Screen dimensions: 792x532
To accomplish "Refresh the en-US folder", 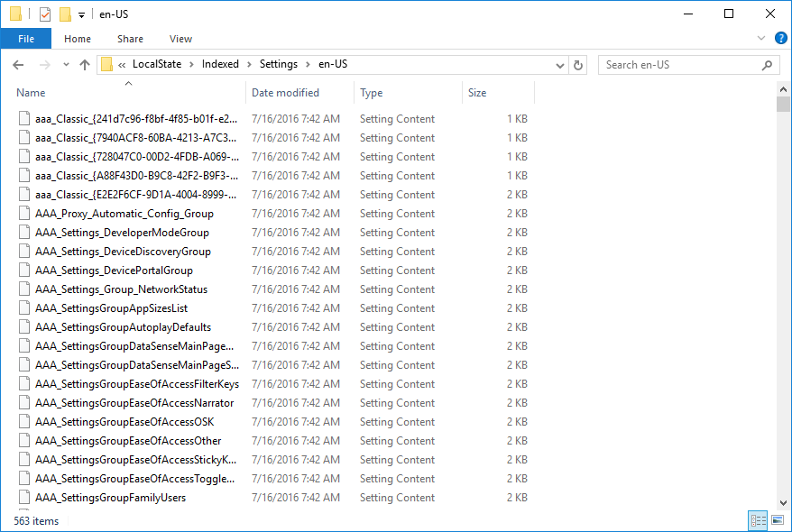I will [x=578, y=65].
